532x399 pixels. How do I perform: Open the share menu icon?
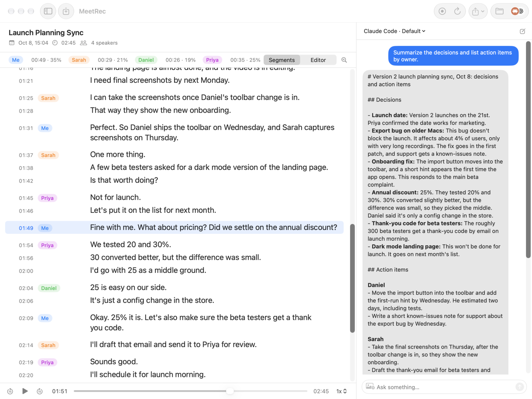(x=478, y=11)
